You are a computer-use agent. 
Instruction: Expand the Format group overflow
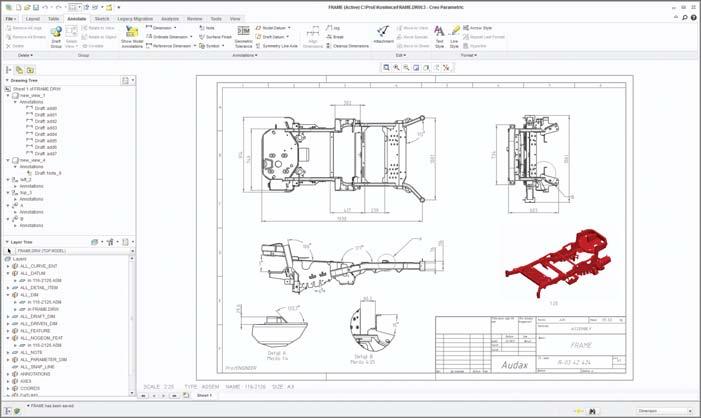click(469, 55)
